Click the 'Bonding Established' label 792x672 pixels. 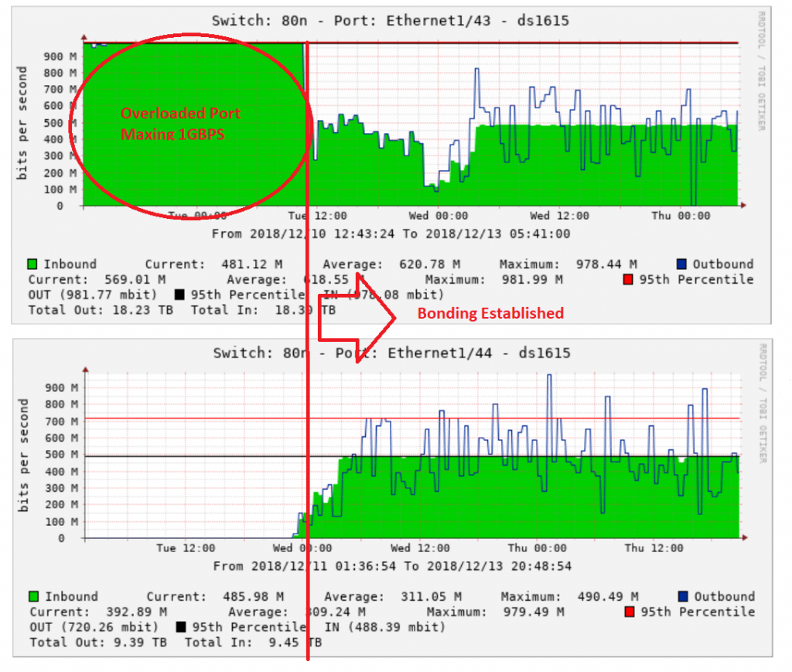(x=490, y=313)
